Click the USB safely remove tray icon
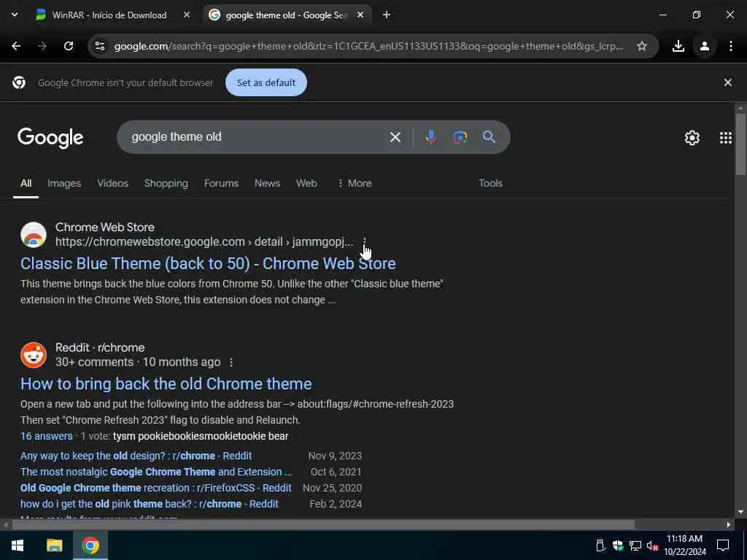Image resolution: width=747 pixels, height=560 pixels. click(x=600, y=545)
